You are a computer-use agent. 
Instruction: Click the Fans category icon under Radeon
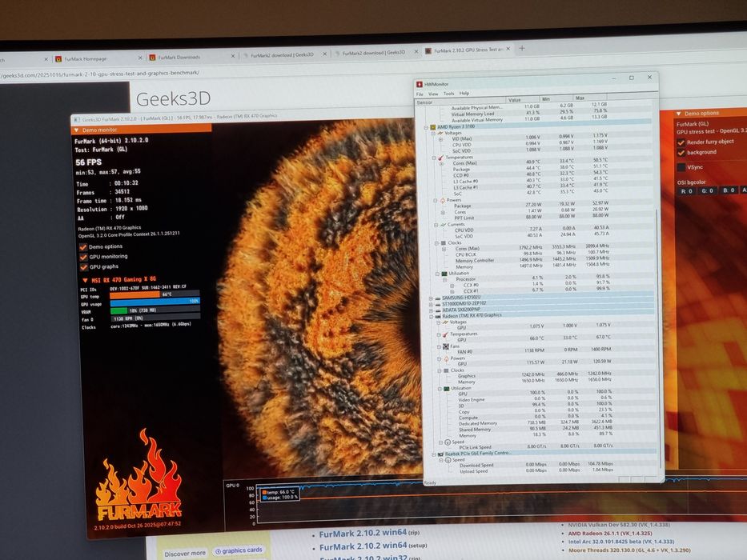point(446,346)
